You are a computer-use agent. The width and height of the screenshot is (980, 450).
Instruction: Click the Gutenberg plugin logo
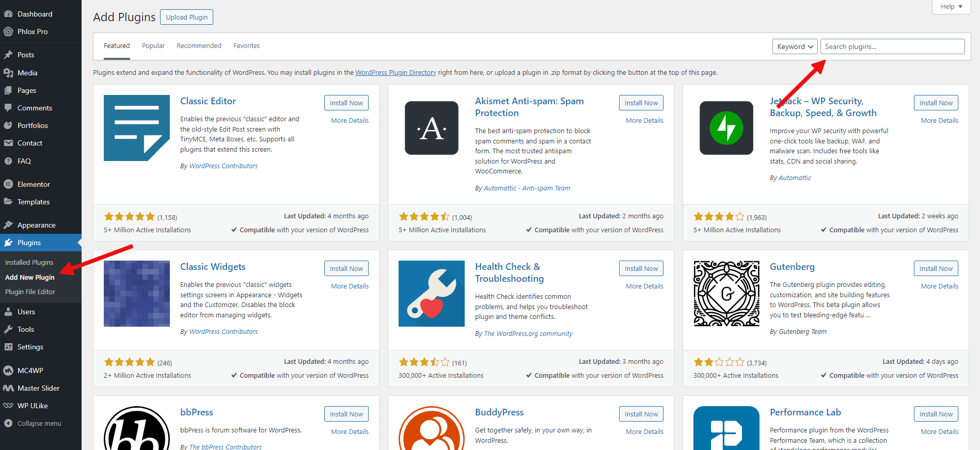coord(726,294)
